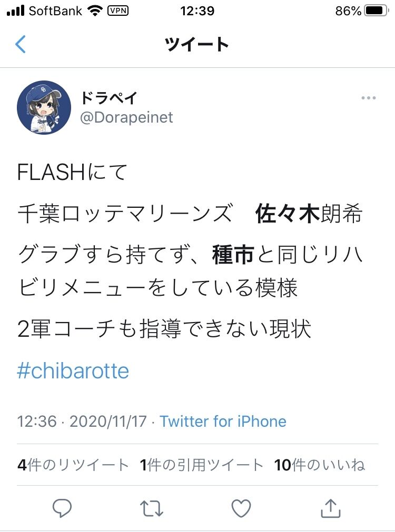Tap the share upload icon
Screen dimensions: 395x532
coord(330,508)
